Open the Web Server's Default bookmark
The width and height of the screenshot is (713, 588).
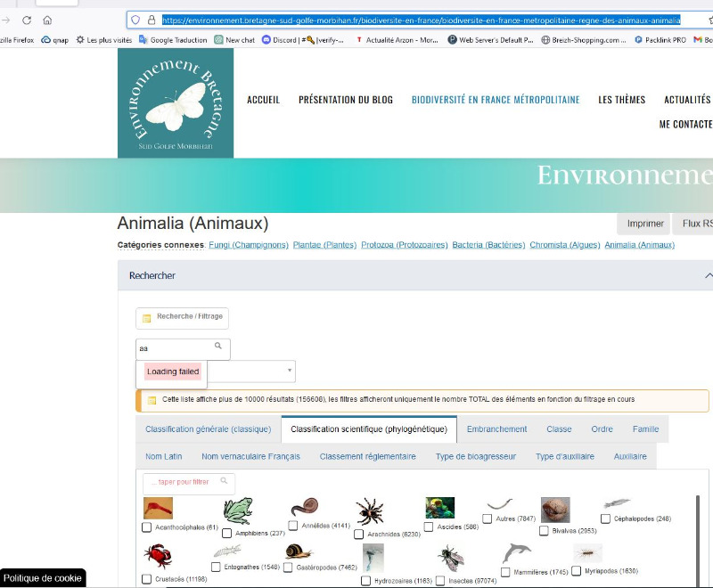[491, 40]
